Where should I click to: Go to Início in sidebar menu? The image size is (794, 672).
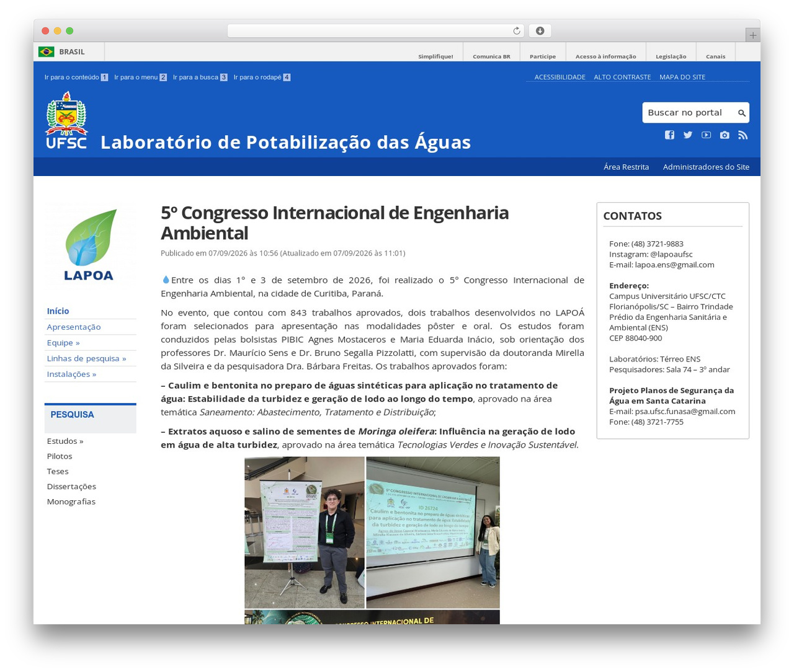click(x=58, y=311)
